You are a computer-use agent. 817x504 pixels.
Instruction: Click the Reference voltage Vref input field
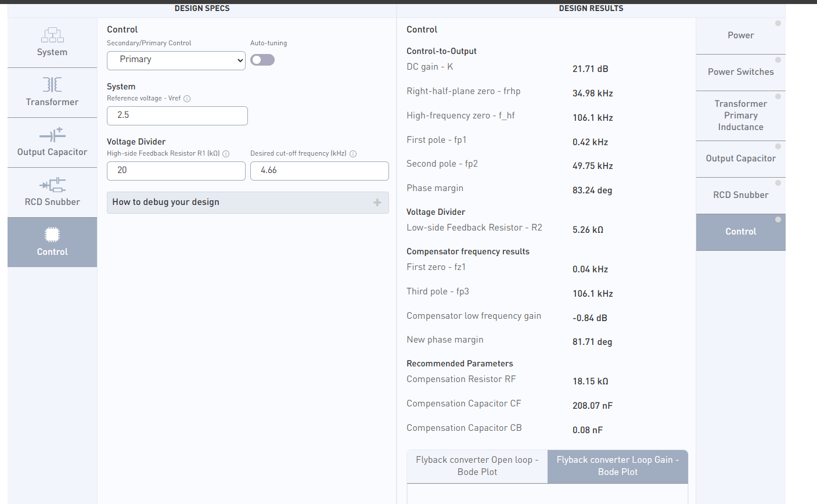(x=177, y=116)
